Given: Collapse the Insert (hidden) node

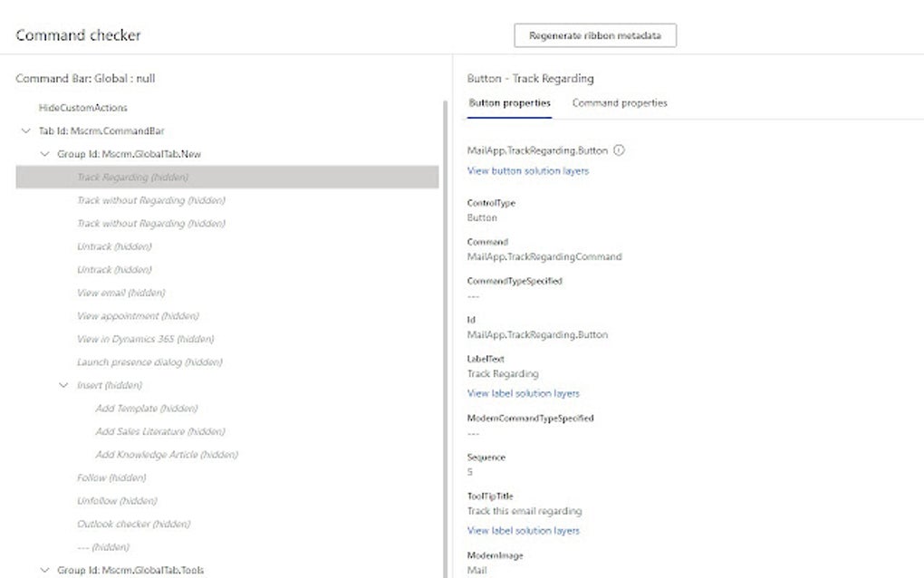Looking at the screenshot, I should pos(63,385).
